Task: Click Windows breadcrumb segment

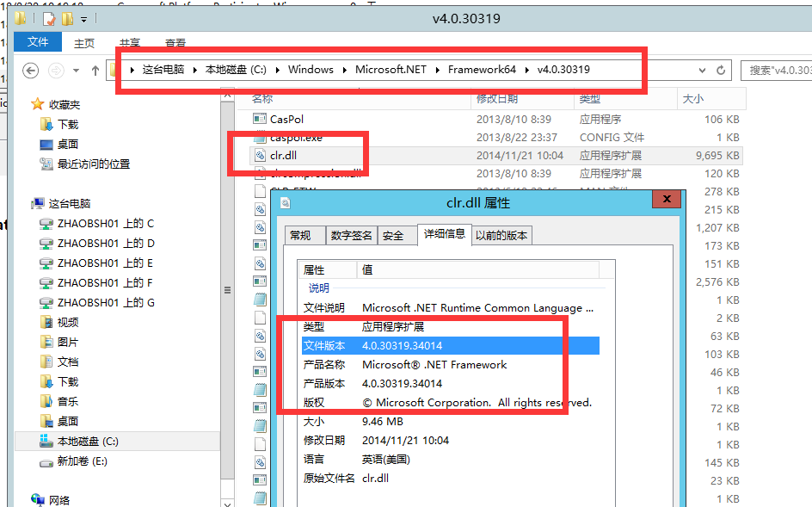Action: tap(311, 70)
